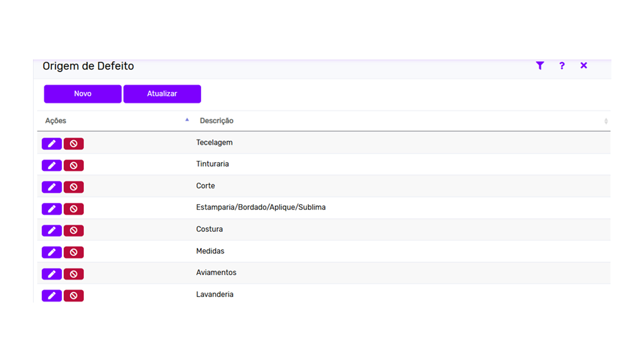644x362 pixels.
Task: Close the Origem de Defeito panel
Action: coord(584,66)
